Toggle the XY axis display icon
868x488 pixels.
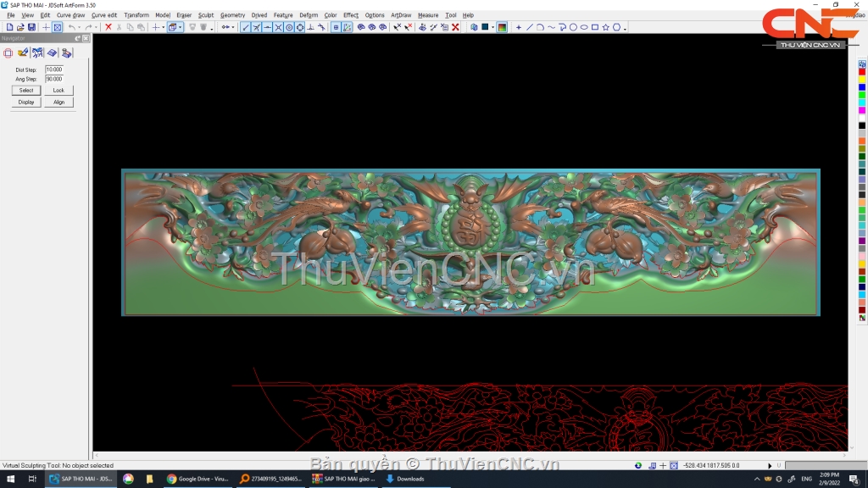point(347,27)
